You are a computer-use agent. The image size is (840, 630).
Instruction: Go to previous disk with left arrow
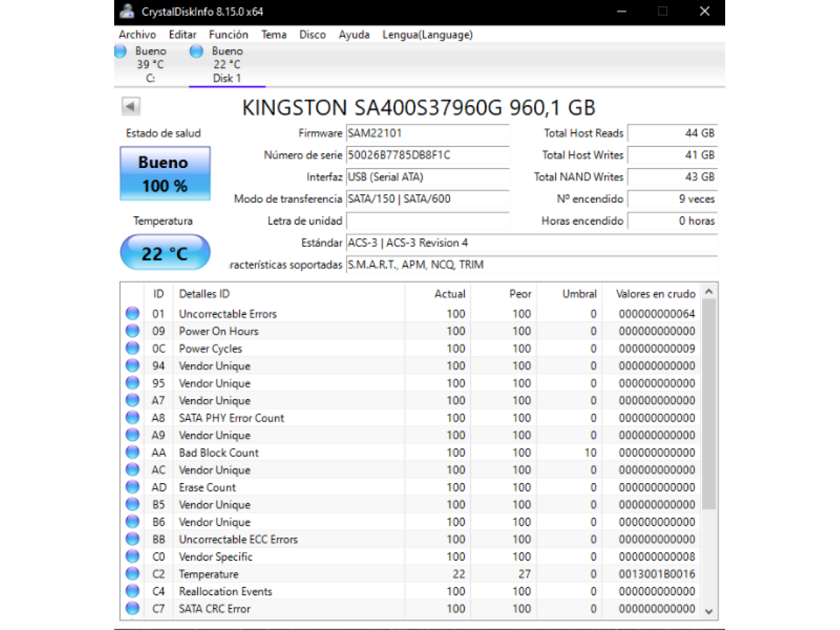coord(131,106)
